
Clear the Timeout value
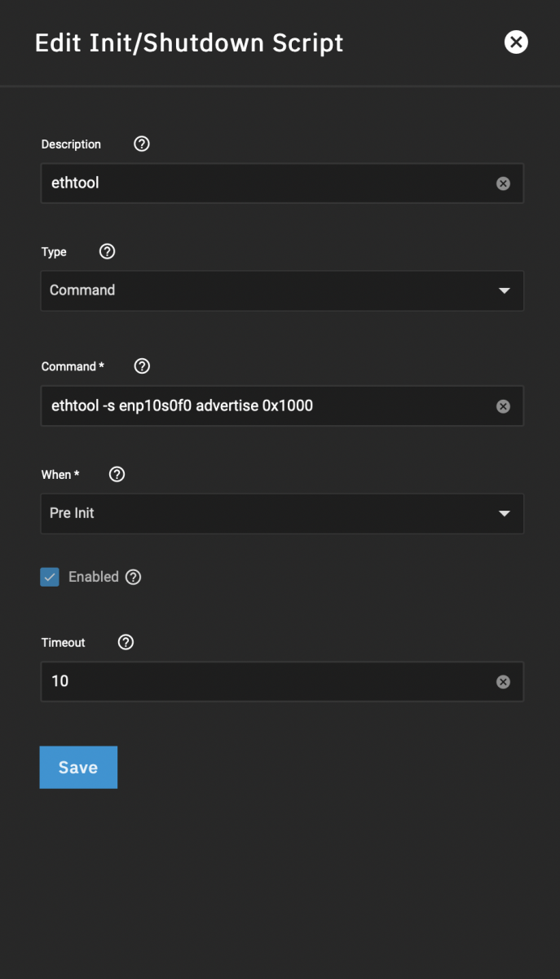click(x=503, y=682)
